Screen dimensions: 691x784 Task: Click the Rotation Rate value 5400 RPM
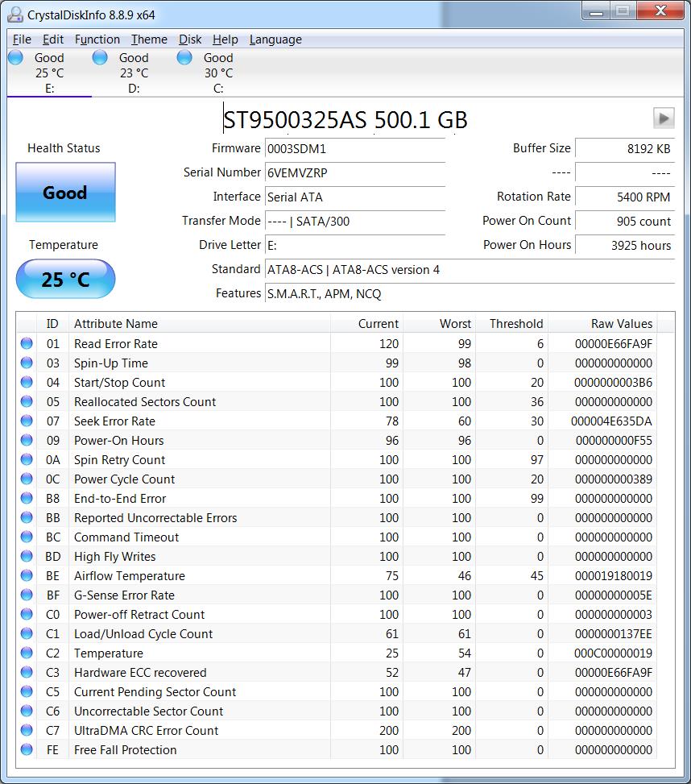624,197
